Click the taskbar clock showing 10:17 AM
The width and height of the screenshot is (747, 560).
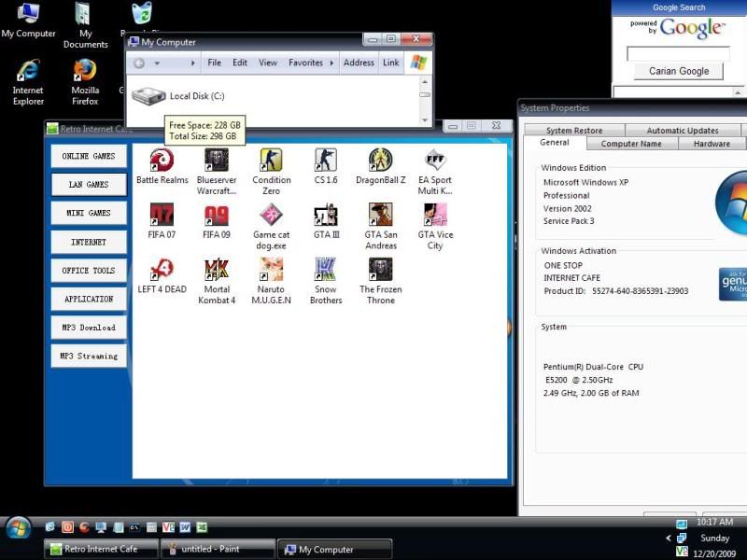[714, 522]
